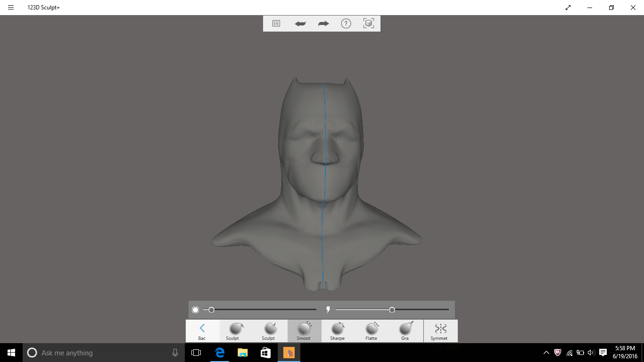This screenshot has width=644, height=362.
Task: Select the first Sculpt brush tool
Action: pos(236,331)
